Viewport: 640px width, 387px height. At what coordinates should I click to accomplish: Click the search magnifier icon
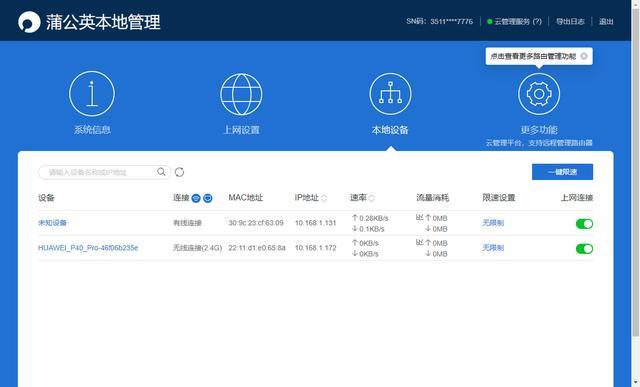(161, 172)
